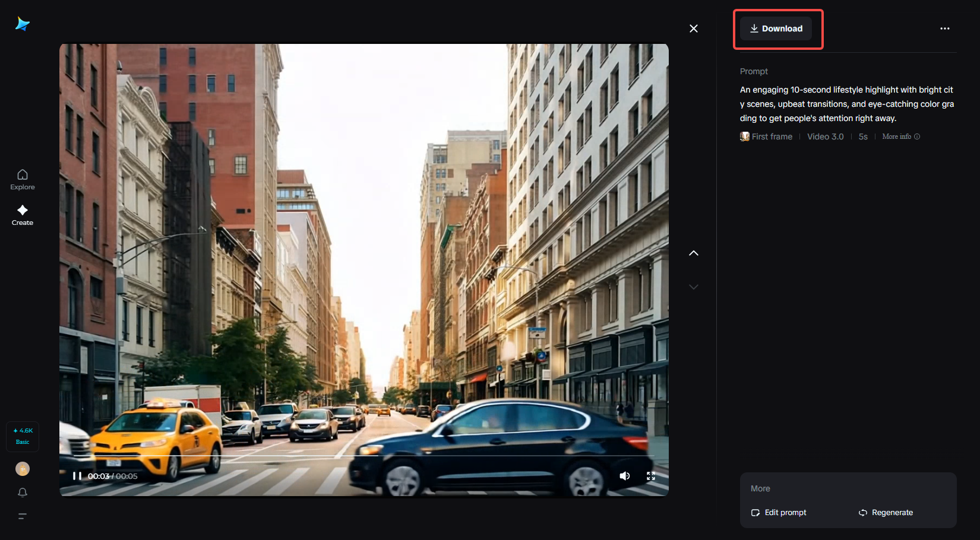
Task: Close the video preview
Action: click(694, 28)
